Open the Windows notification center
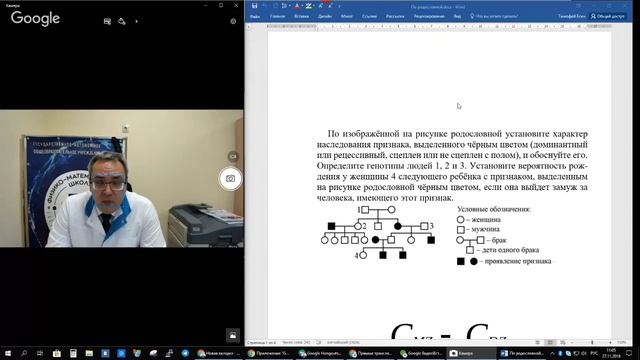Screen dimensions: 640x360 coord(629,353)
